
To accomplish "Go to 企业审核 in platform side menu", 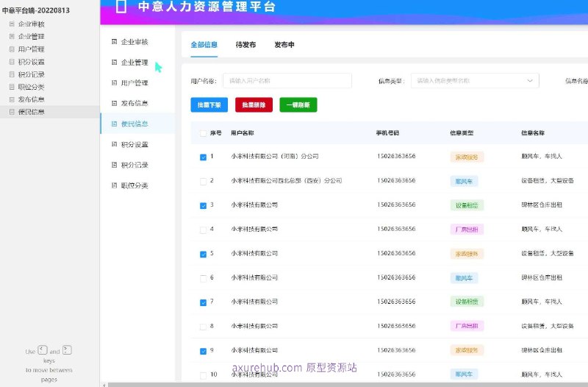I will [135, 42].
